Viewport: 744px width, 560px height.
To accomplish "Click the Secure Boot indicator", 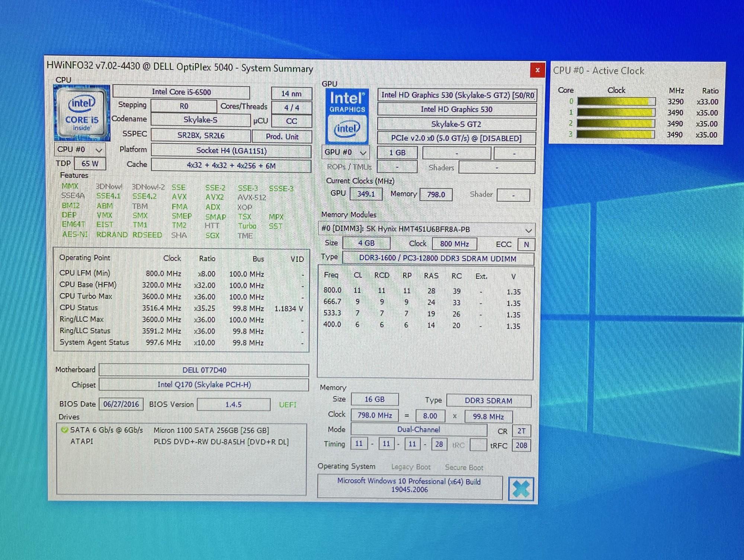I will (x=464, y=467).
